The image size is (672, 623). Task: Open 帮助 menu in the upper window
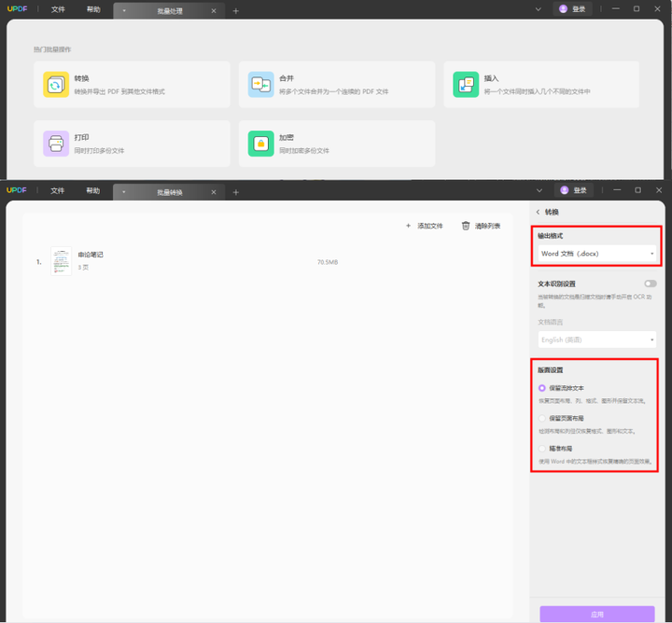tap(93, 9)
